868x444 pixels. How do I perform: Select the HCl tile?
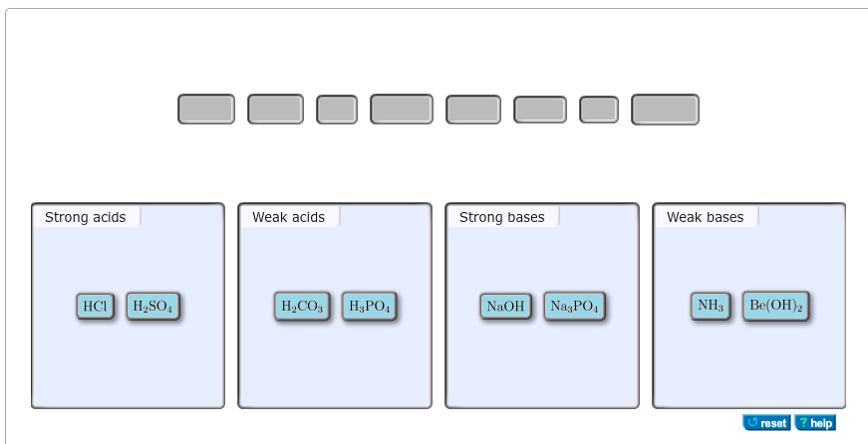96,307
